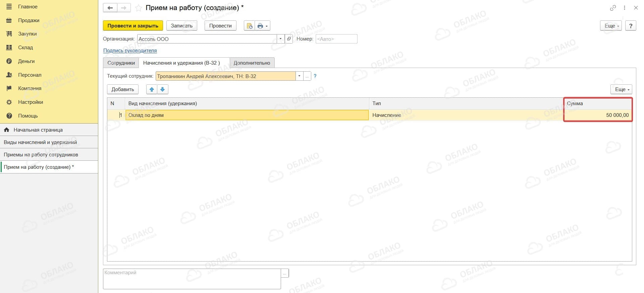Image resolution: width=644 pixels, height=293 pixels.
Task: Click the back navigation arrow
Action: (110, 8)
